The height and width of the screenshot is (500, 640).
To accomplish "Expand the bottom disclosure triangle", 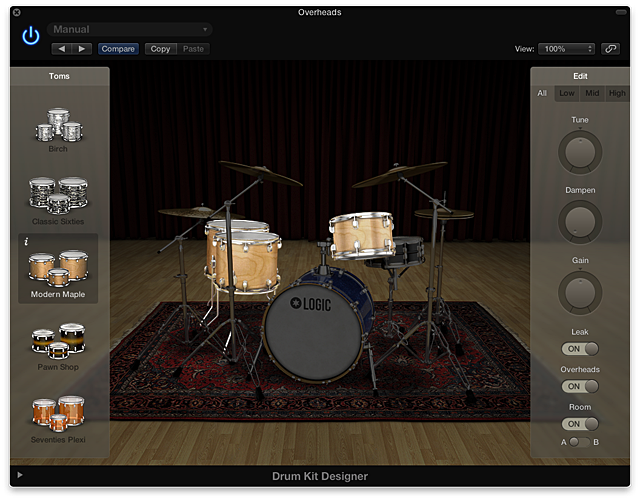I will (20, 475).
